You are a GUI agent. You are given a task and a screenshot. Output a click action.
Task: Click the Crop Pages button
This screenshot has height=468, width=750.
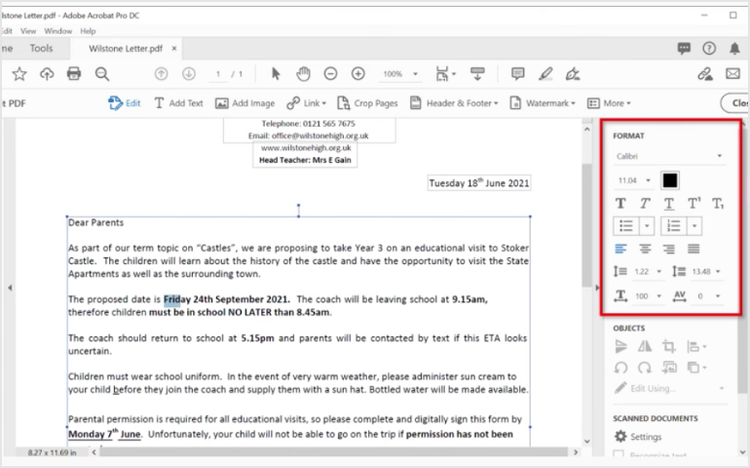(367, 103)
